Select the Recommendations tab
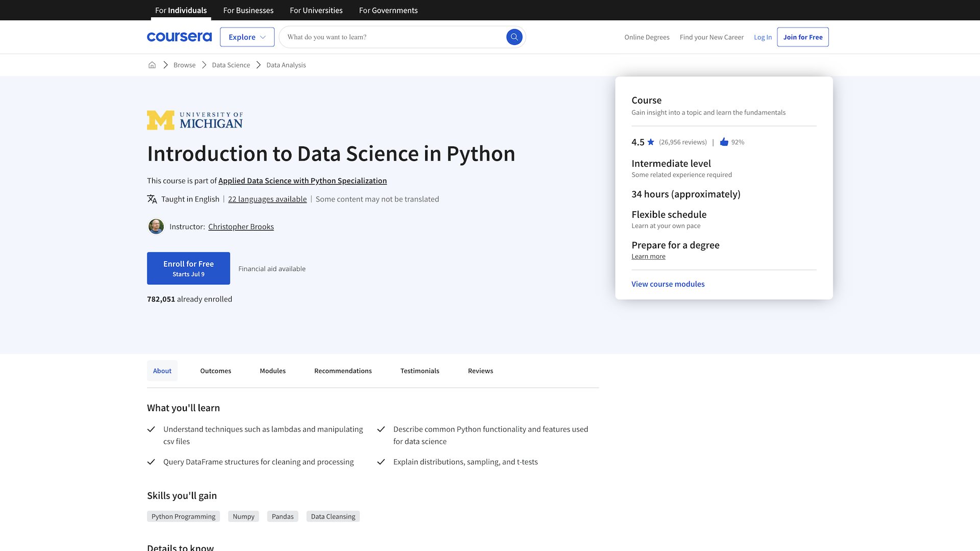 (343, 371)
